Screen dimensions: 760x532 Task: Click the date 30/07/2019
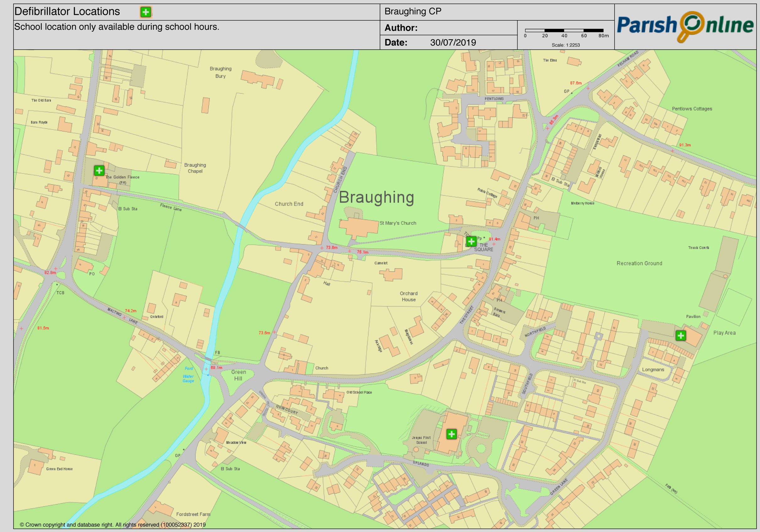tap(453, 42)
